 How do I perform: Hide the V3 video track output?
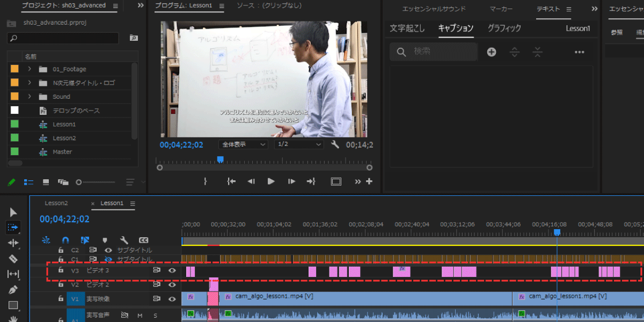[172, 270]
